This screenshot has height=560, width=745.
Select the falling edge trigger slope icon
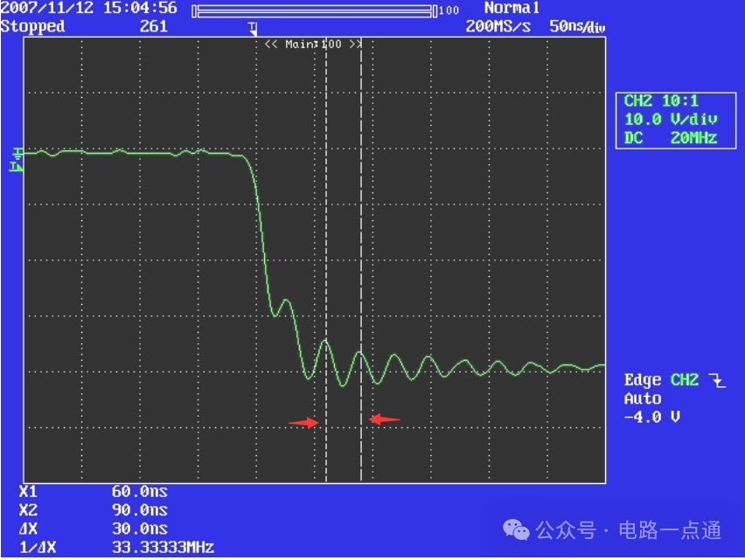717,380
